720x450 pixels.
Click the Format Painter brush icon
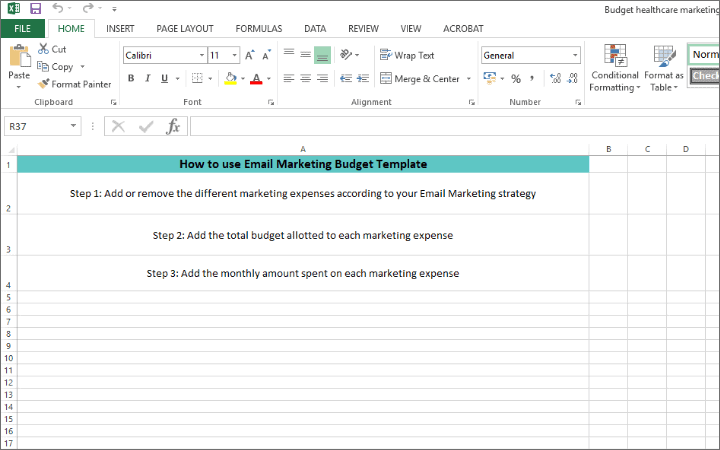[x=44, y=84]
